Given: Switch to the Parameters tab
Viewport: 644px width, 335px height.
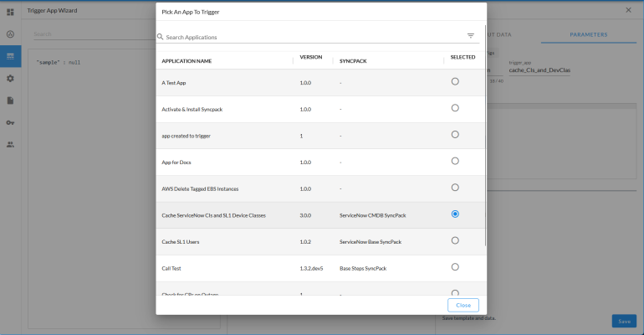Looking at the screenshot, I should click(588, 35).
